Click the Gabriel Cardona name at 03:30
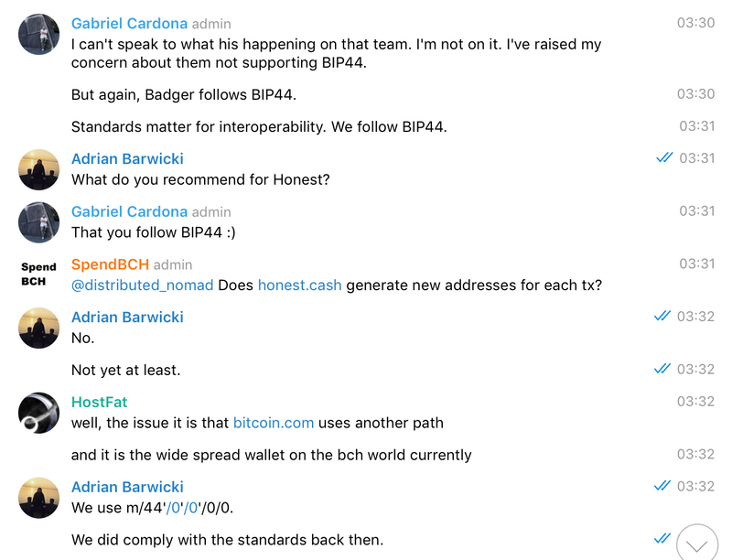732x560 pixels. [x=129, y=24]
